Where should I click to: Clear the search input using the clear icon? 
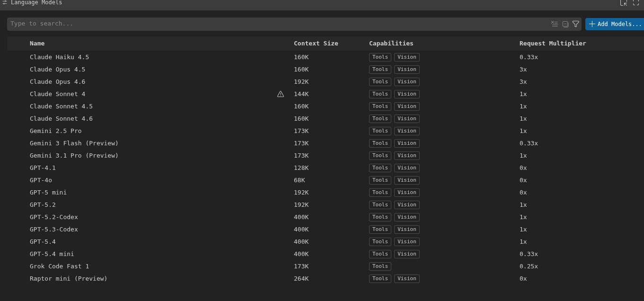[x=555, y=24]
